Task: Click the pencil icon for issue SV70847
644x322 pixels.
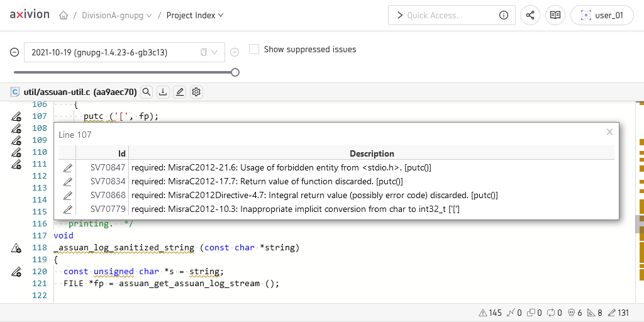Action: (x=68, y=167)
